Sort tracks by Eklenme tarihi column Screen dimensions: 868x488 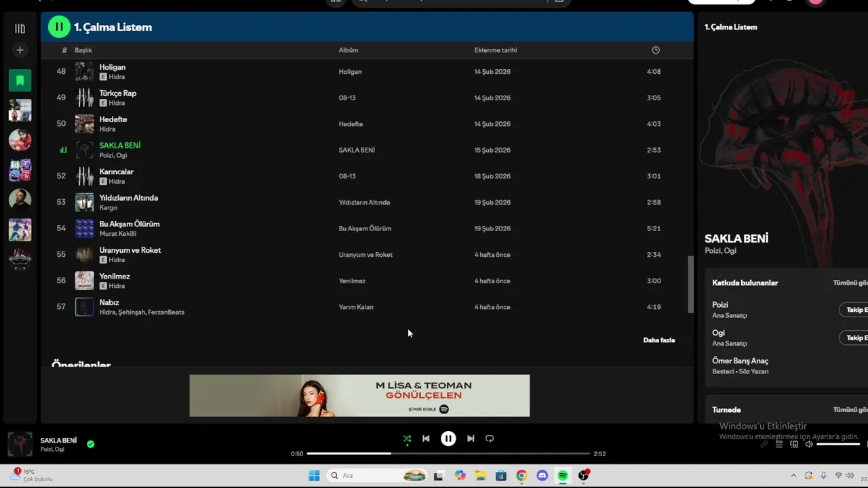(x=496, y=50)
